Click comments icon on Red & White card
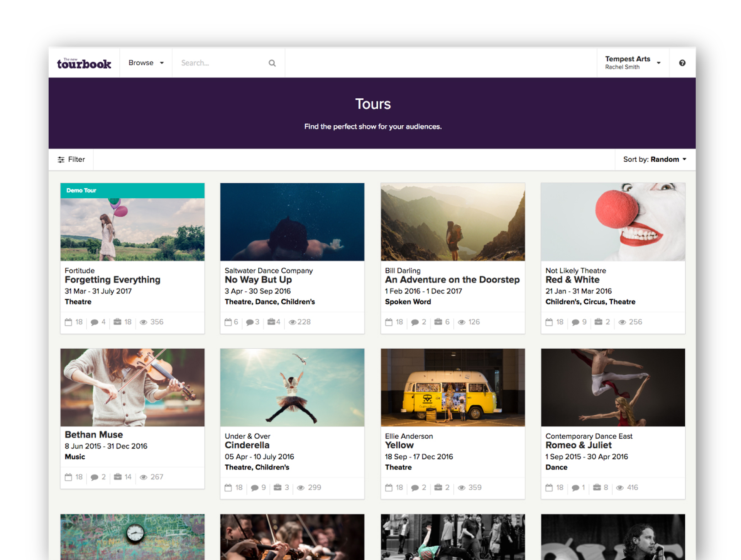The height and width of the screenshot is (560, 741). (575, 322)
